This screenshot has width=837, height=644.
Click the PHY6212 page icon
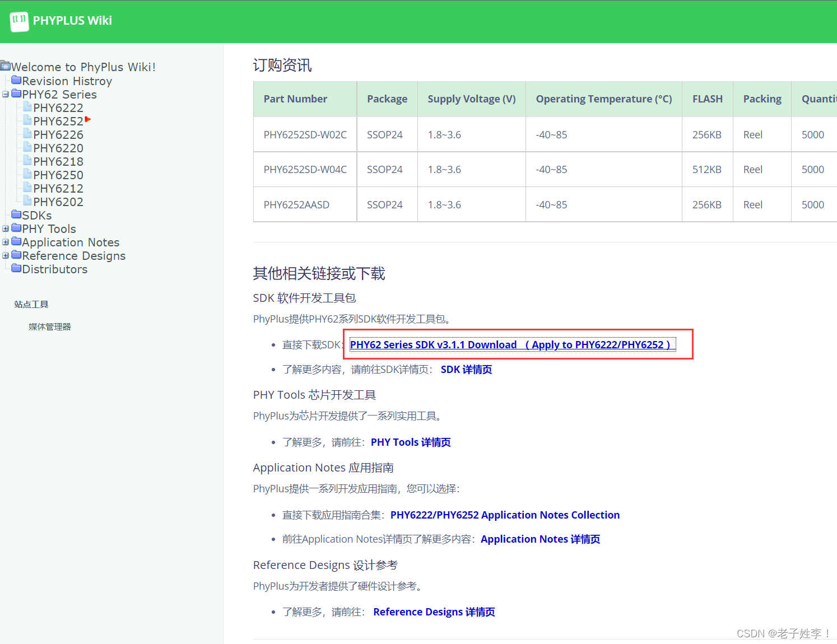pos(27,187)
